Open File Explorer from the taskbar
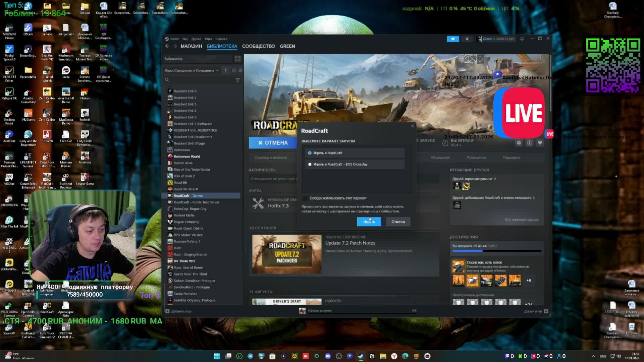The height and width of the screenshot is (362, 644). coord(383,356)
